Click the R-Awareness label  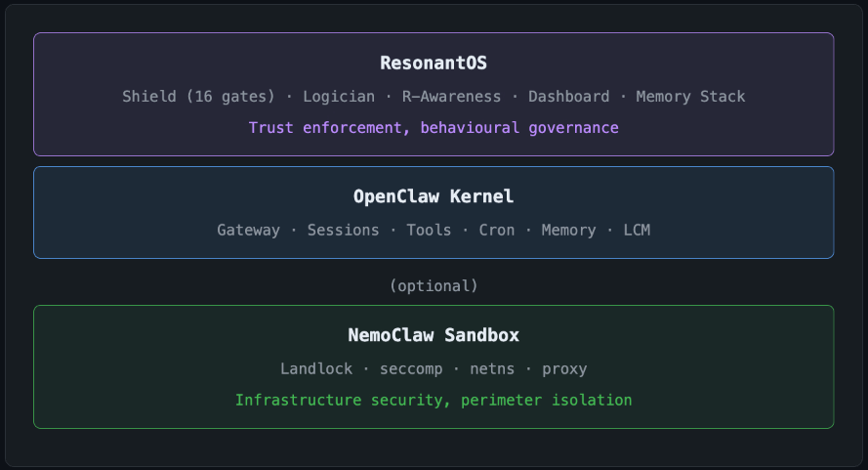(x=451, y=97)
